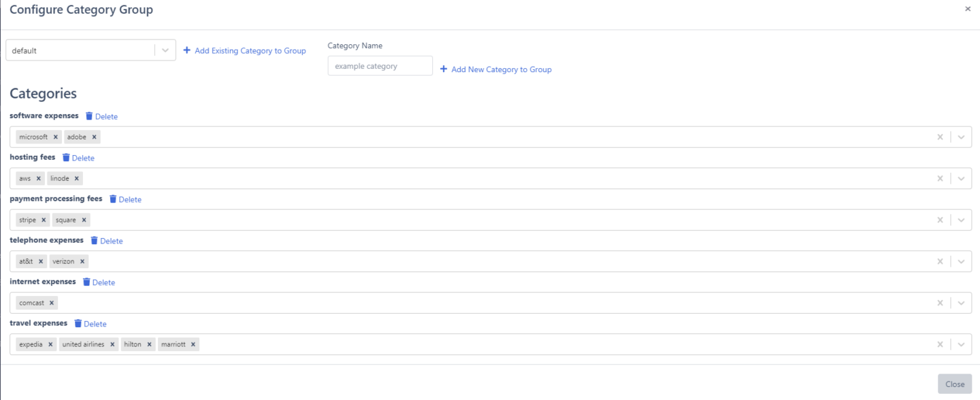Clear all payment processing fees tags
This screenshot has width=980, height=400.
pyautogui.click(x=940, y=220)
